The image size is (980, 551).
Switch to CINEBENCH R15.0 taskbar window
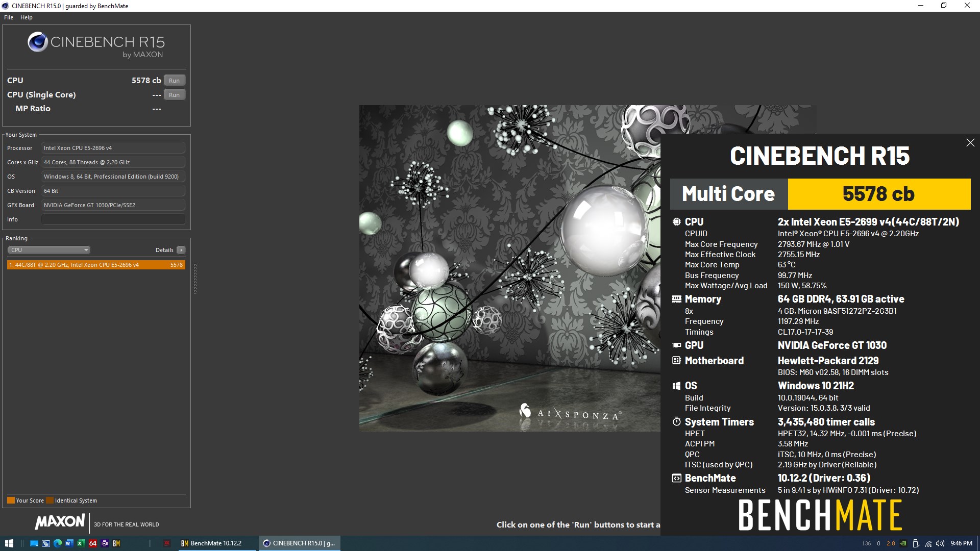pyautogui.click(x=299, y=543)
